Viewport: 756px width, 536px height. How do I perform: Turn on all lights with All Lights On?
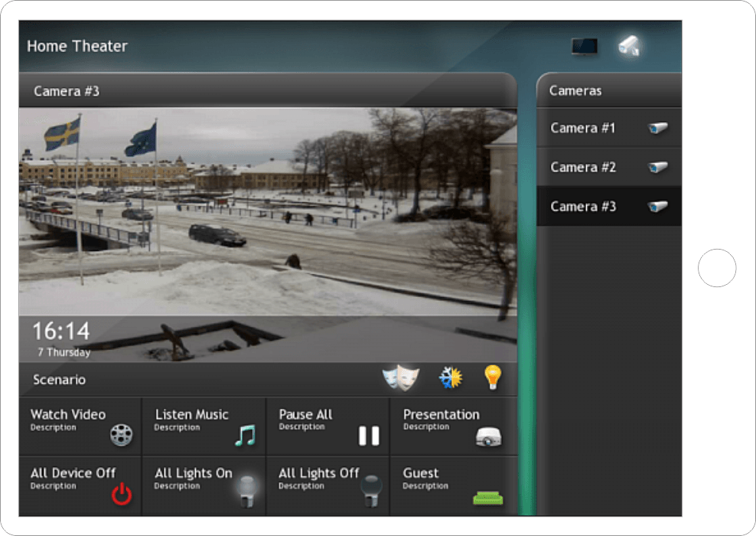(204, 486)
